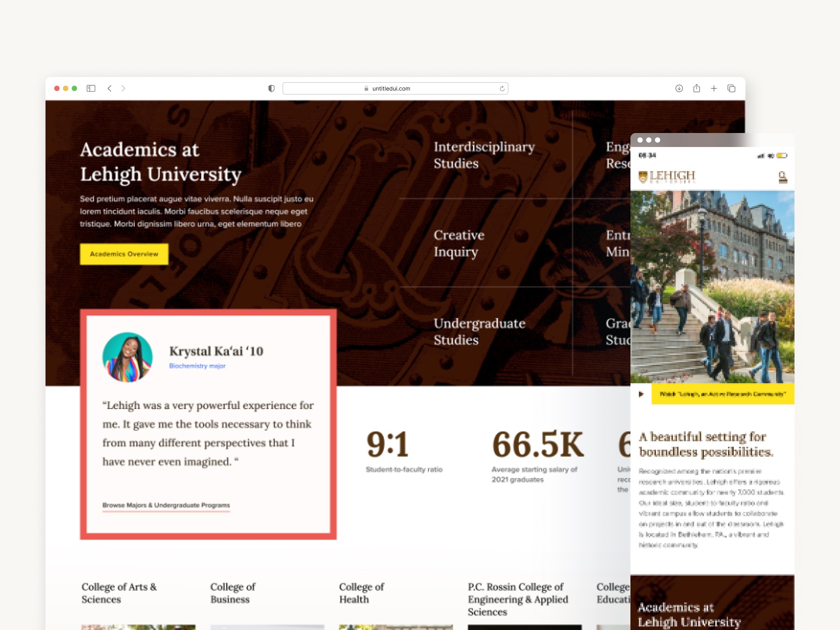Click the 'A beautiful setting for boundless possibilities' heading
The width and height of the screenshot is (840, 630).
point(706,444)
